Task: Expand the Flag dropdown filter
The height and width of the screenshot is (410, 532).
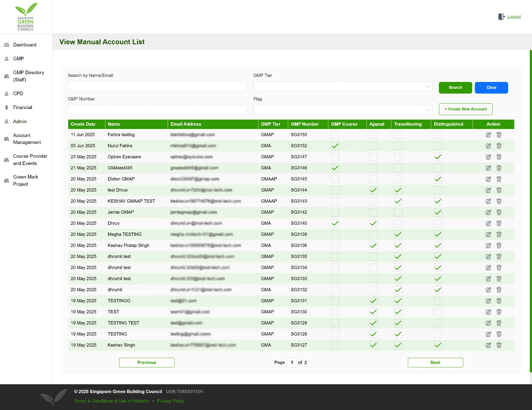Action: pos(342,110)
